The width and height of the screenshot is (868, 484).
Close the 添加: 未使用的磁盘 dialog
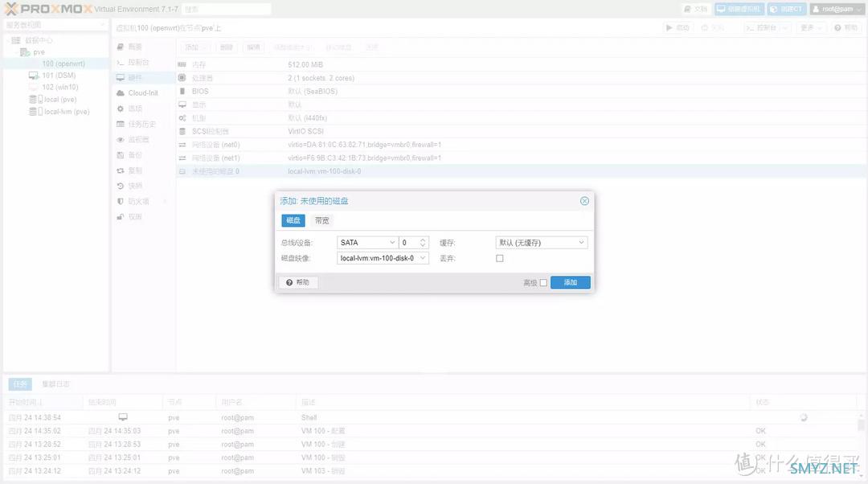click(584, 201)
